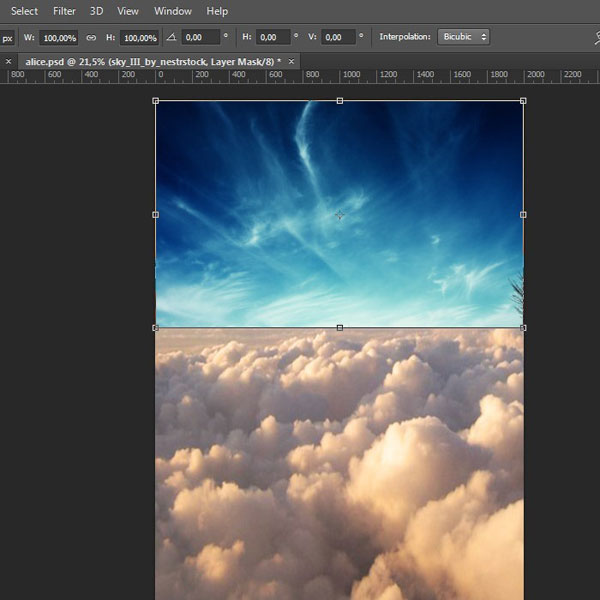Click the cumulus clouds image below
The height and width of the screenshot is (600, 600).
tap(339, 464)
